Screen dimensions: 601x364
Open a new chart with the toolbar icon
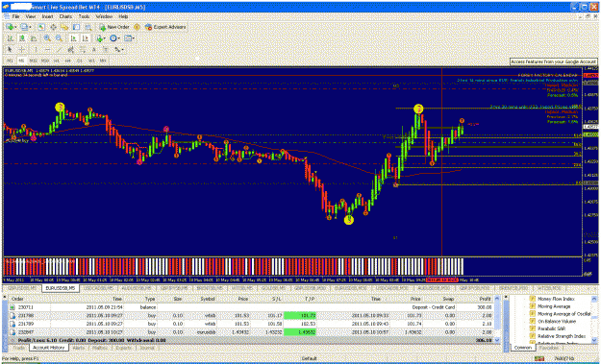(x=10, y=27)
